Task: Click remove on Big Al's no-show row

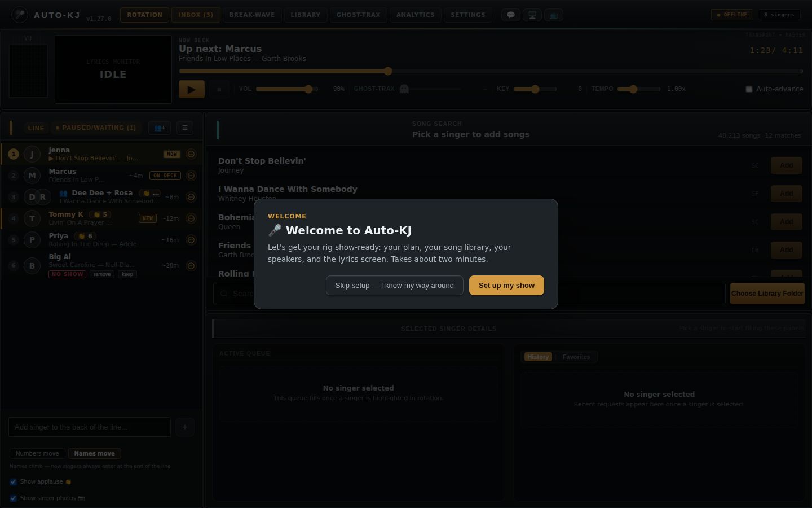Action: coord(102,274)
